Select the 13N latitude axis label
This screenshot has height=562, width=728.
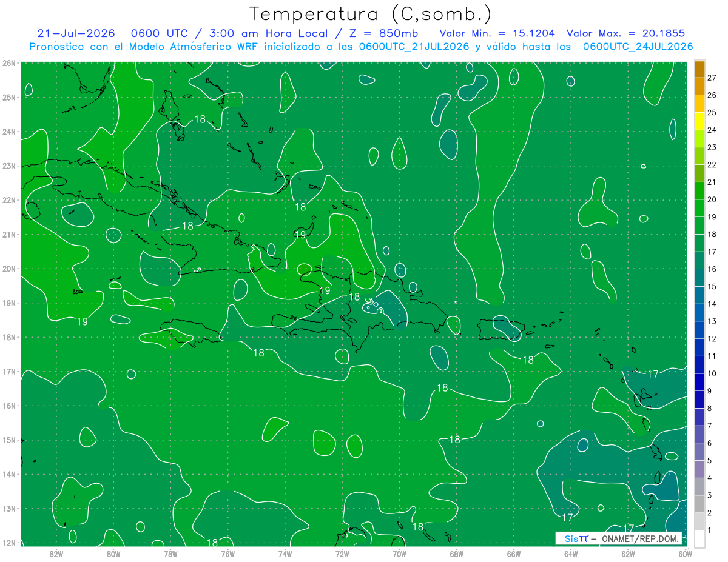click(x=9, y=508)
